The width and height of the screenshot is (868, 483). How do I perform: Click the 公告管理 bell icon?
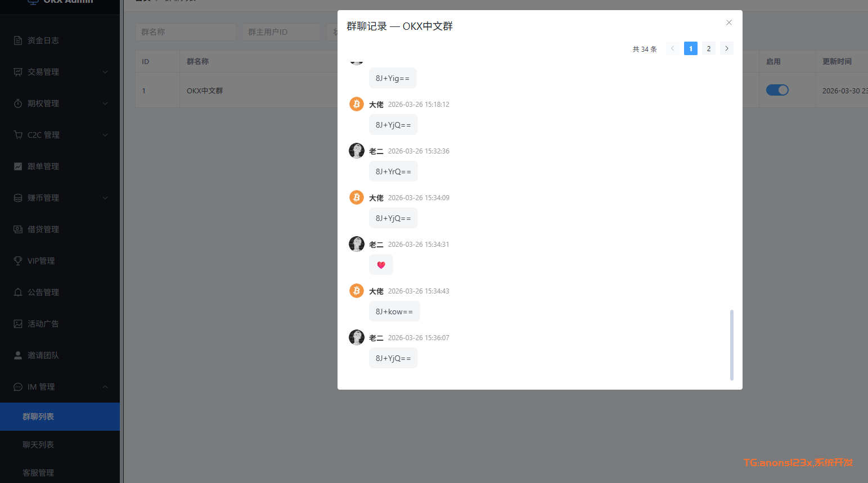(18, 292)
